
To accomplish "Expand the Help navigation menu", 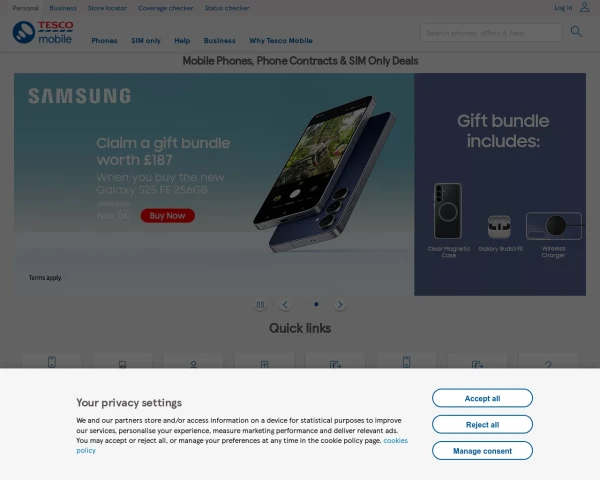I will tap(182, 41).
